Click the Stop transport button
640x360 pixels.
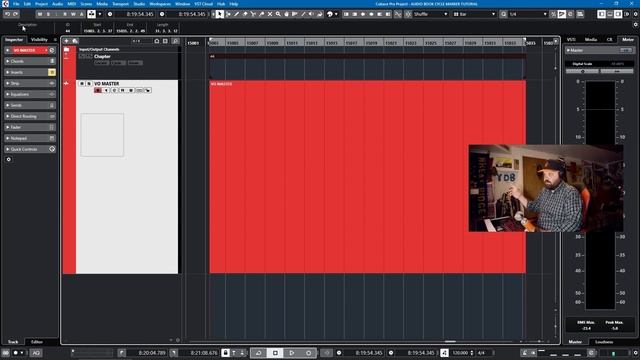click(275, 353)
